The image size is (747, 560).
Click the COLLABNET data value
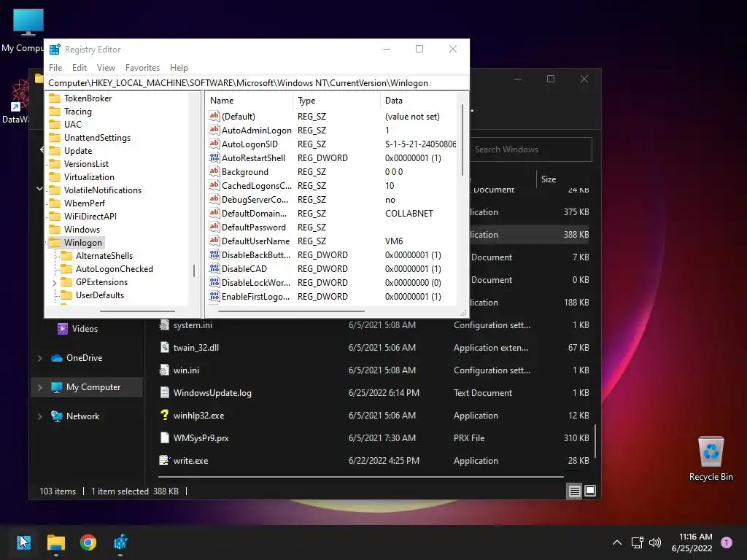(x=409, y=214)
